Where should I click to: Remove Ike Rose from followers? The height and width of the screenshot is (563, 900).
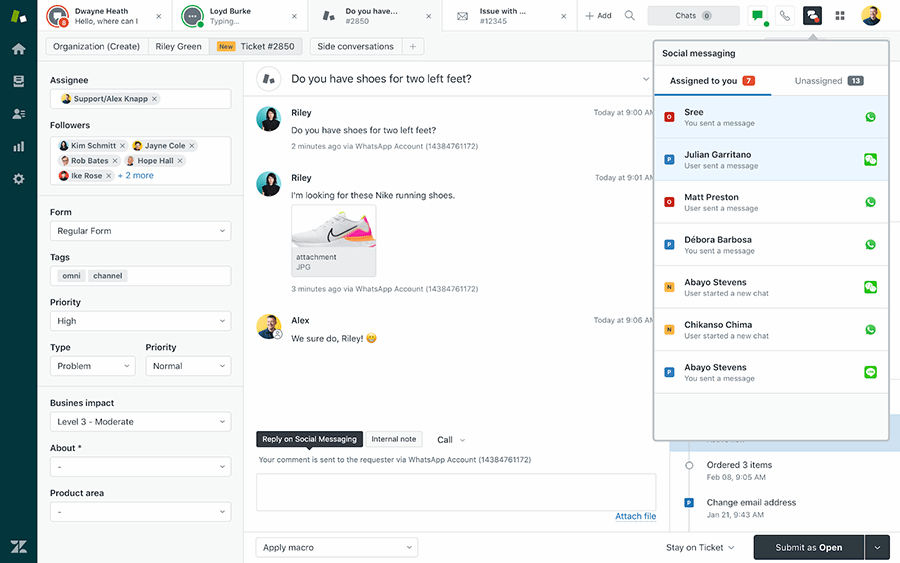[x=108, y=176]
